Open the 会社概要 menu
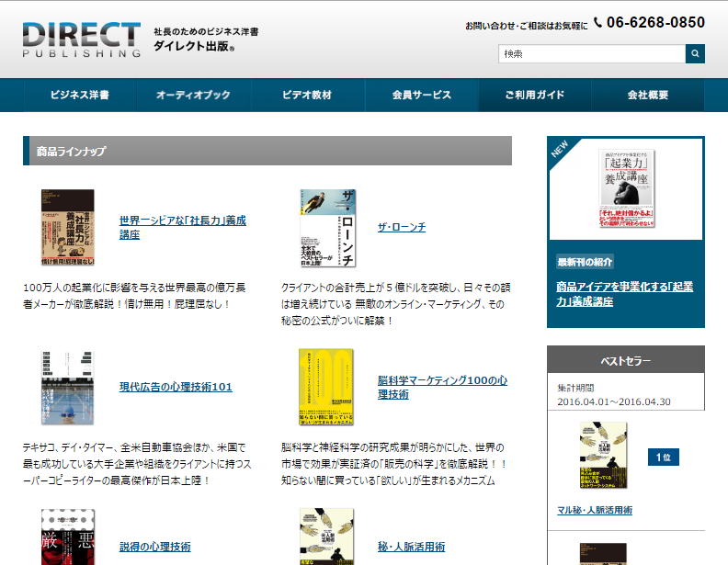The height and width of the screenshot is (565, 728). coord(648,96)
